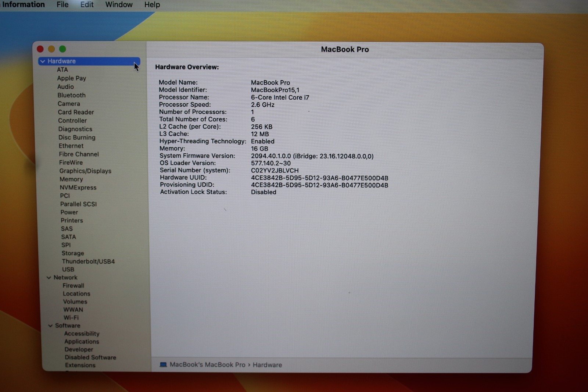This screenshot has width=588, height=392.
Task: Select Bluetooth in the sidebar
Action: coord(71,95)
